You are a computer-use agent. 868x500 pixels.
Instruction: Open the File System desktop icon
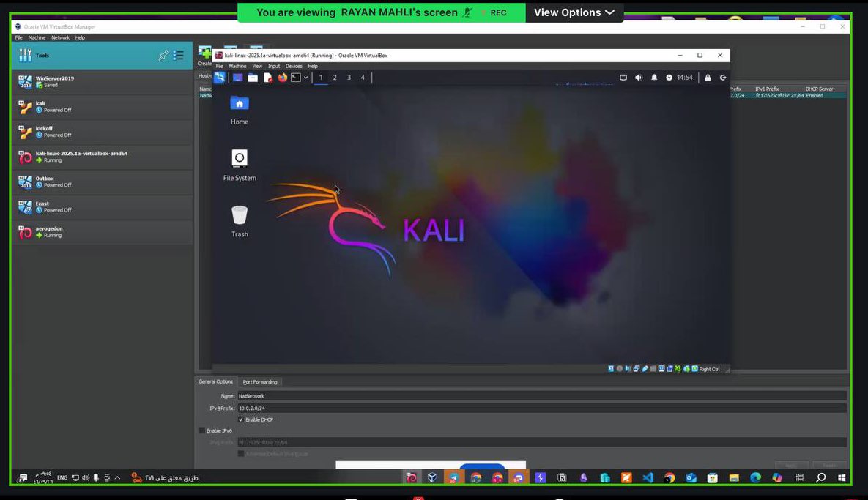point(239,165)
